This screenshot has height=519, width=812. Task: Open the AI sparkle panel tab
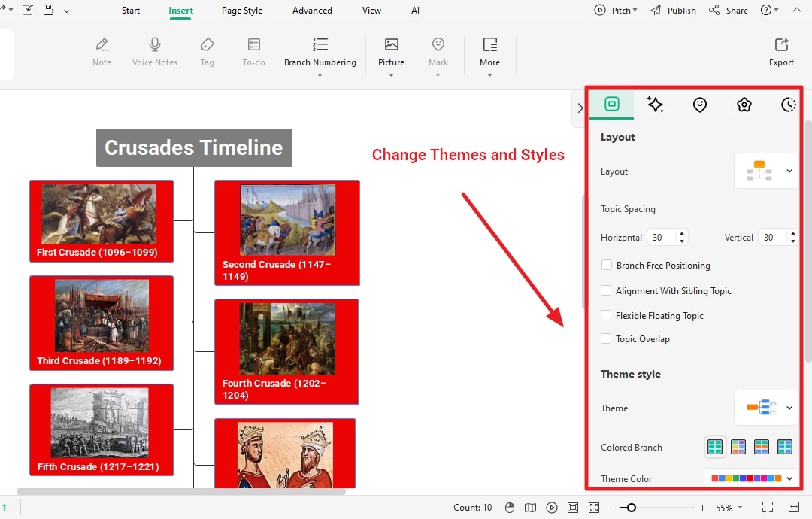pyautogui.click(x=656, y=105)
